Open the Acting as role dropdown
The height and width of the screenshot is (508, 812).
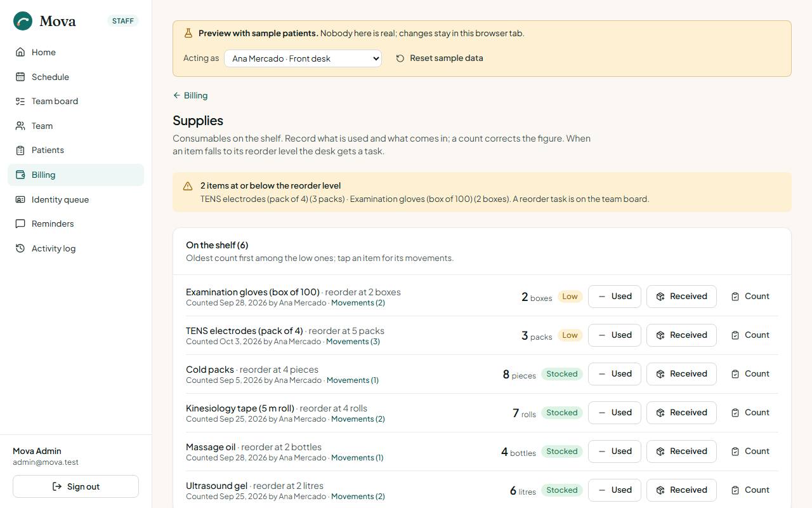tap(303, 58)
